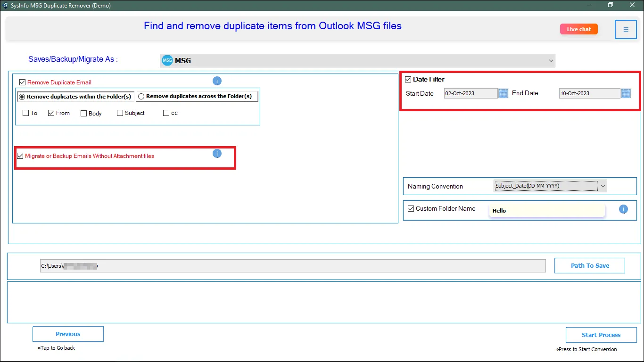This screenshot has height=362, width=644.
Task: Click the MSG format icon in dropdown
Action: point(167,60)
